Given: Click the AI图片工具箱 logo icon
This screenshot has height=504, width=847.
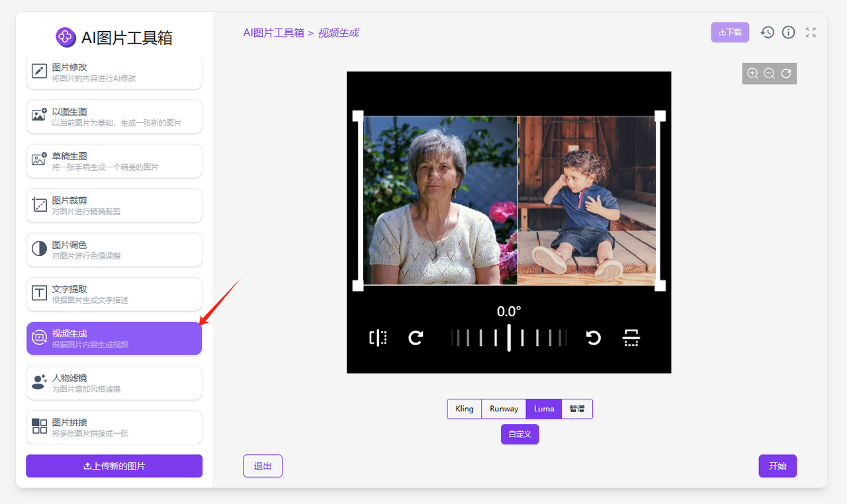Looking at the screenshot, I should (x=66, y=37).
